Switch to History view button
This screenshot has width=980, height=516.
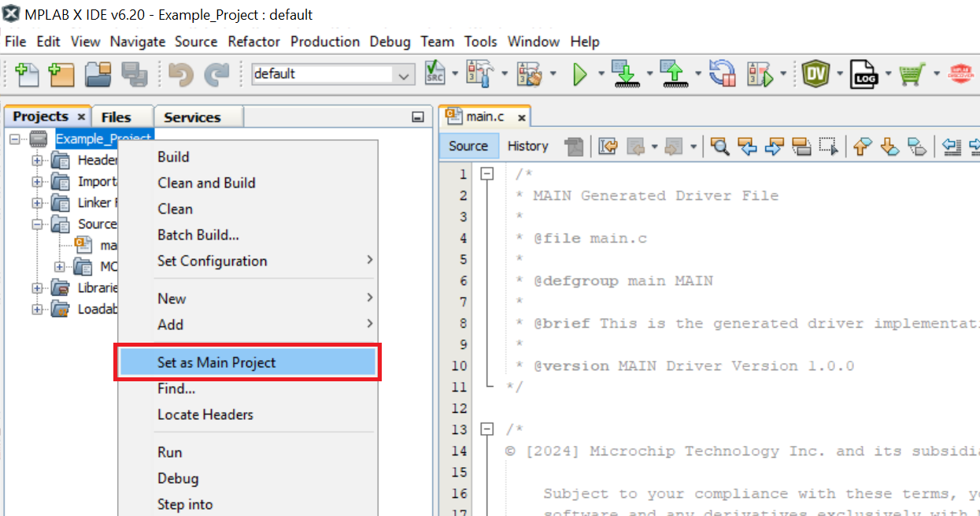pyautogui.click(x=527, y=146)
